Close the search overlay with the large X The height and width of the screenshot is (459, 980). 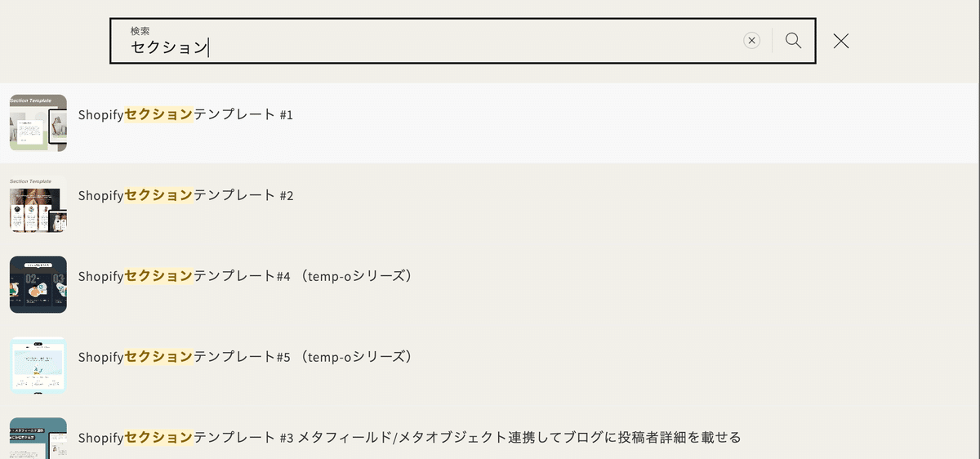pos(841,41)
